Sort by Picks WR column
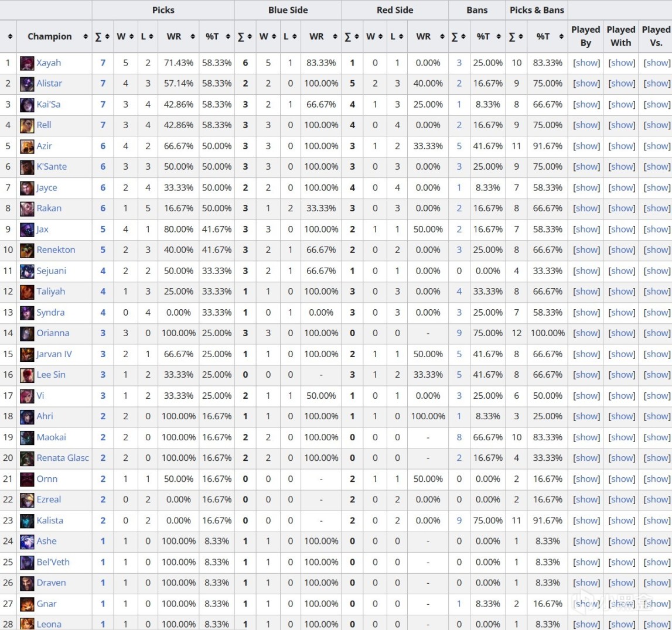This screenshot has height=630, width=672. [x=178, y=36]
